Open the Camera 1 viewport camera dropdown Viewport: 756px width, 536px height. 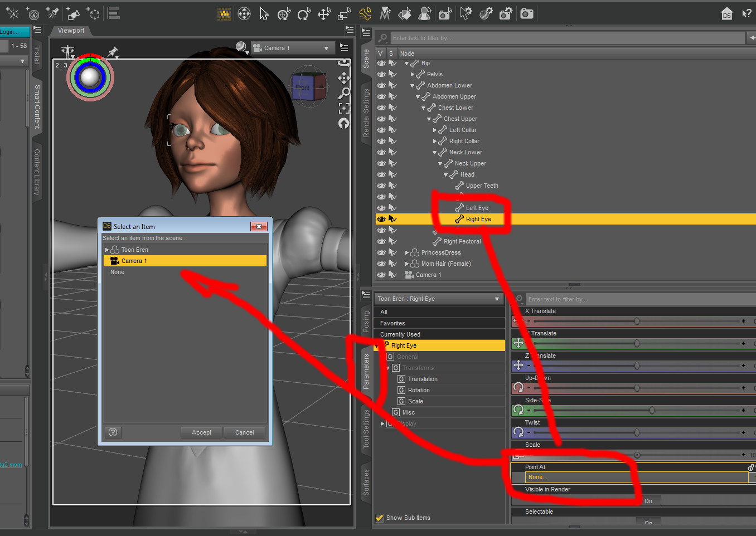[293, 48]
